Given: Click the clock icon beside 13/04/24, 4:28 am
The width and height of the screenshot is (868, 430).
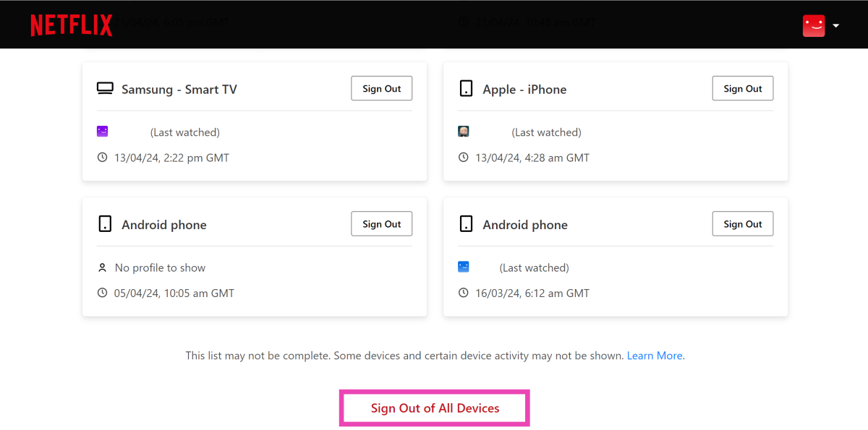Looking at the screenshot, I should tap(464, 158).
